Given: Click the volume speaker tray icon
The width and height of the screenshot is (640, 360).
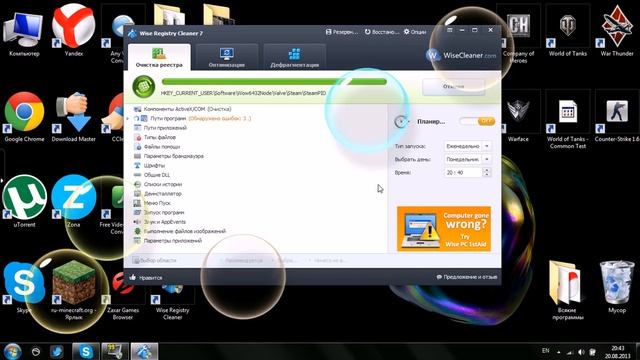Looking at the screenshot, I should pos(581,352).
